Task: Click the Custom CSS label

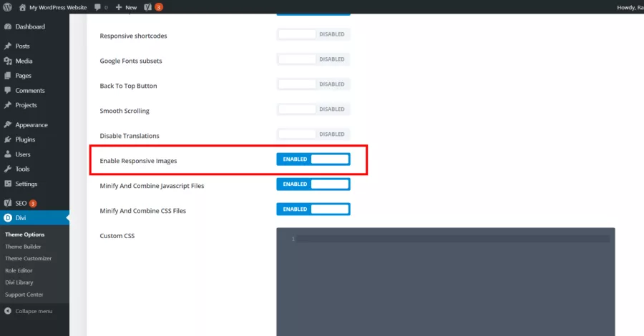Action: click(117, 236)
